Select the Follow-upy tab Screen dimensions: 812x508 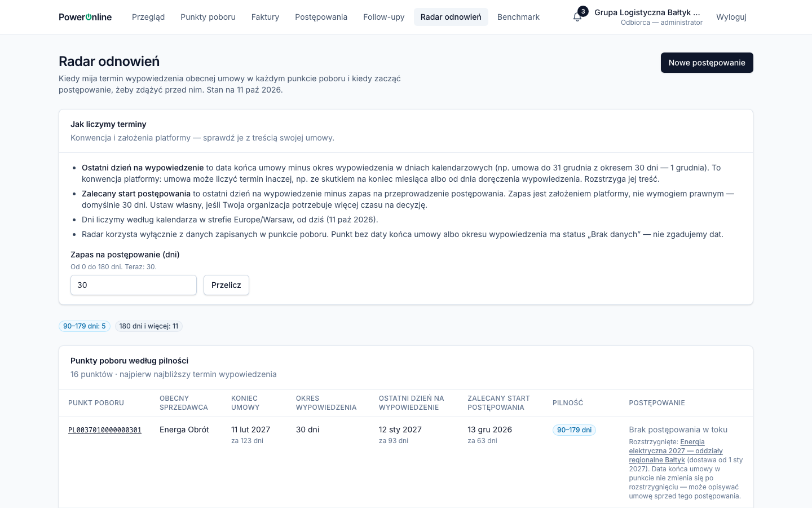tap(384, 17)
